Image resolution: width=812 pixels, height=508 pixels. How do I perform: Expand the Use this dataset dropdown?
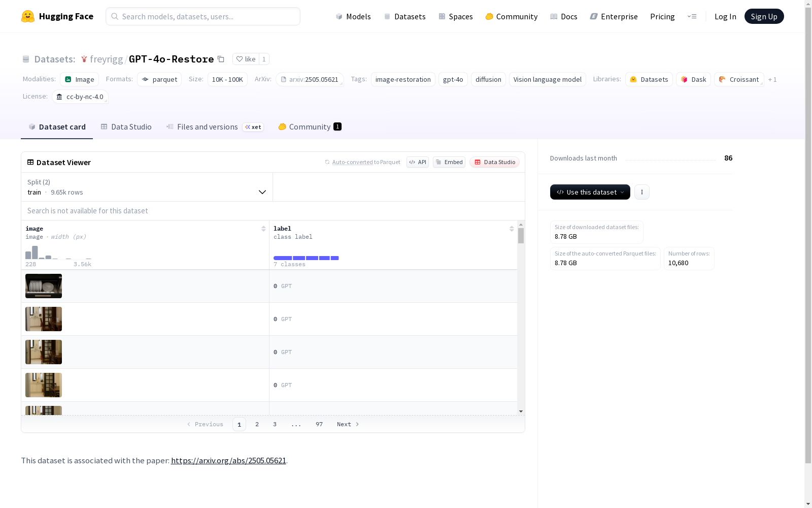point(590,192)
